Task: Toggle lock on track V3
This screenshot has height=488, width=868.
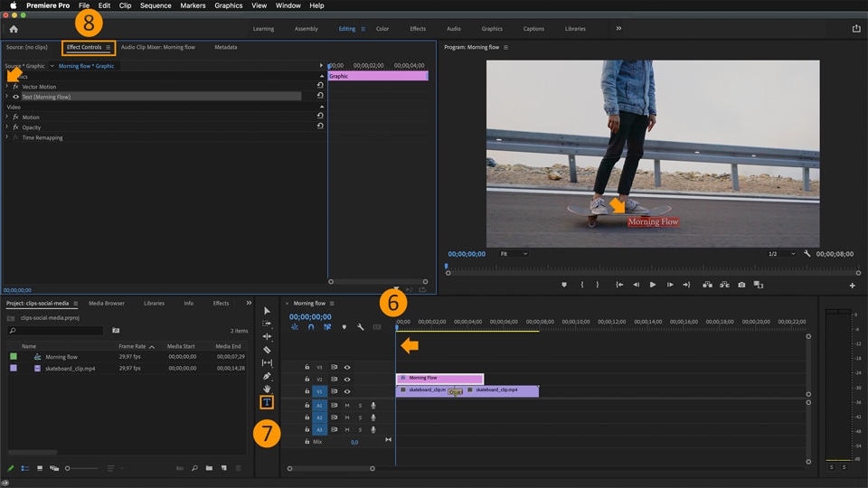Action: click(307, 367)
